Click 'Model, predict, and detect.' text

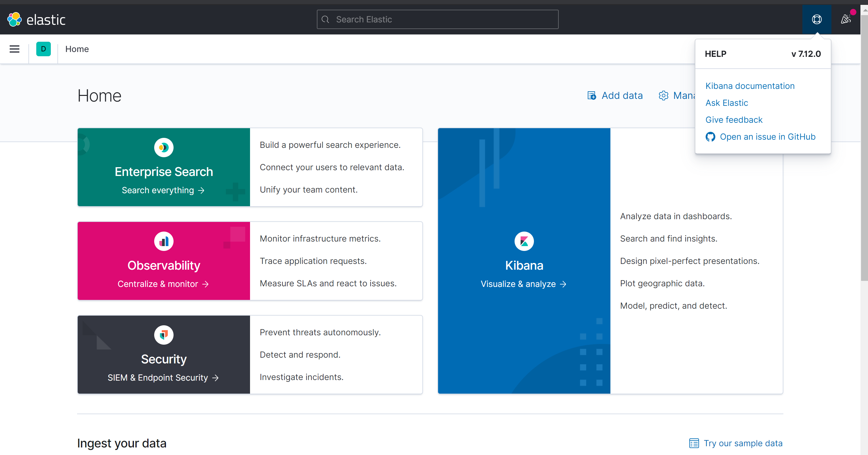674,306
